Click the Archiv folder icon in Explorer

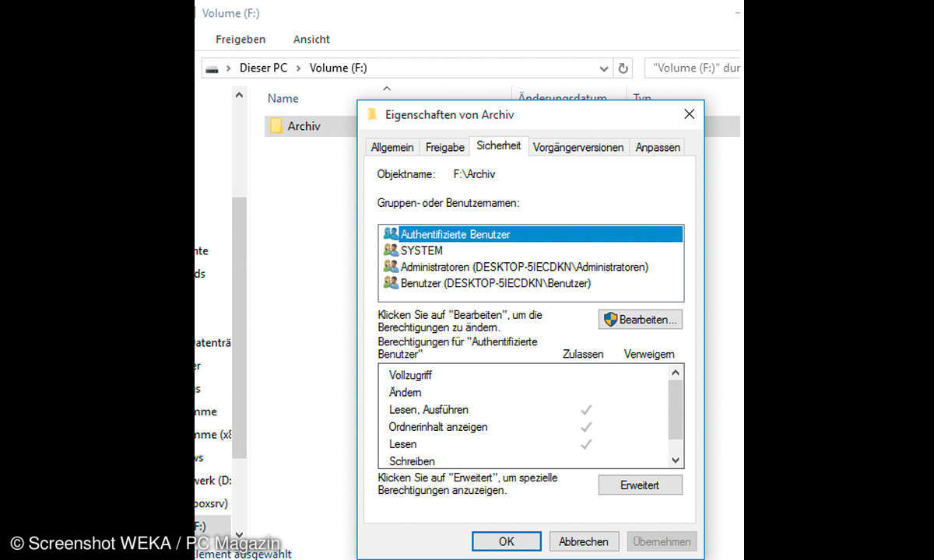tap(276, 126)
